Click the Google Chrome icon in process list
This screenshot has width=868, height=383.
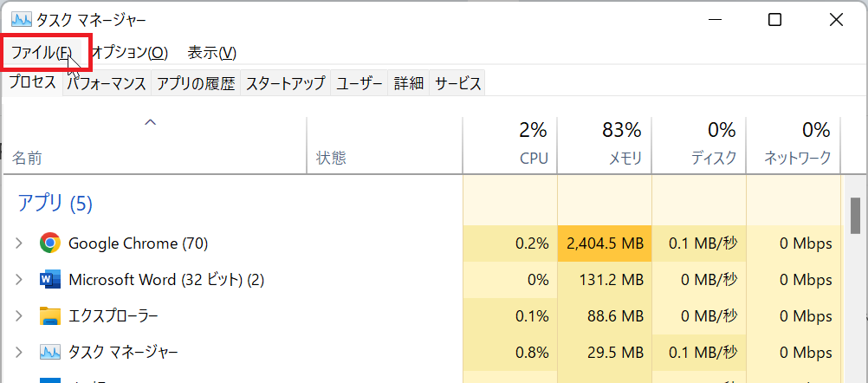(50, 243)
